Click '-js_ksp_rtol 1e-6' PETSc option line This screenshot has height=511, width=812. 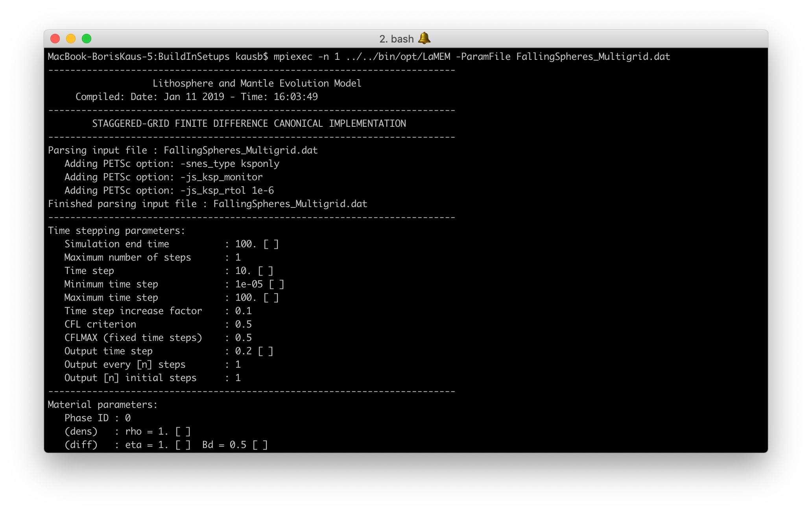(169, 191)
